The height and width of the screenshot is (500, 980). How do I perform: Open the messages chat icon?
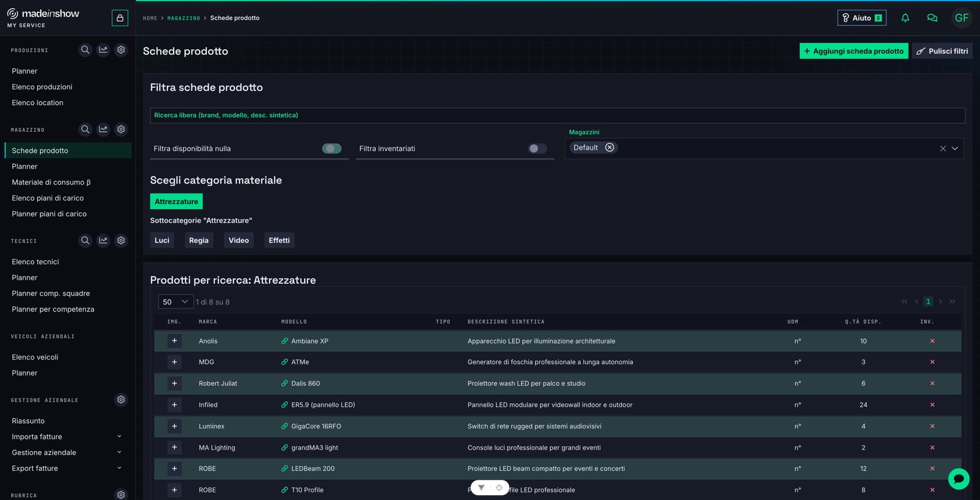pos(932,18)
